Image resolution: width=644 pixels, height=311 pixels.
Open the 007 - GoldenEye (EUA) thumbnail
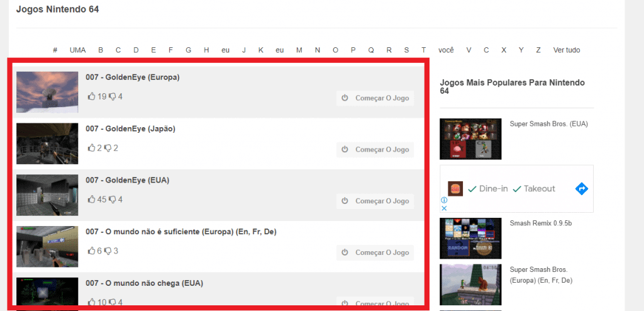(x=47, y=195)
